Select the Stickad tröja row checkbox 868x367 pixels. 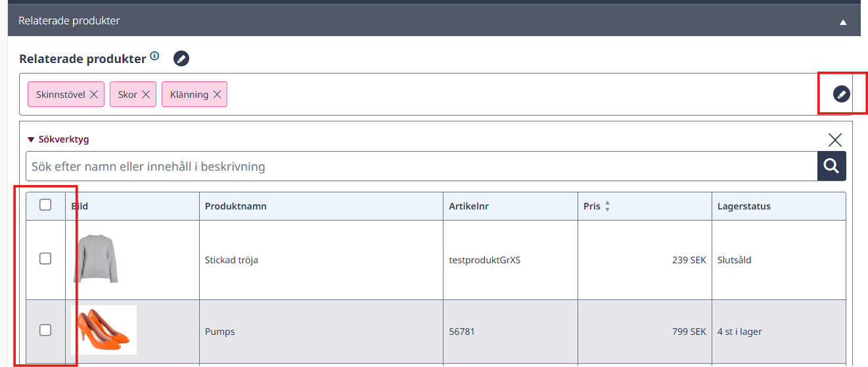point(45,259)
